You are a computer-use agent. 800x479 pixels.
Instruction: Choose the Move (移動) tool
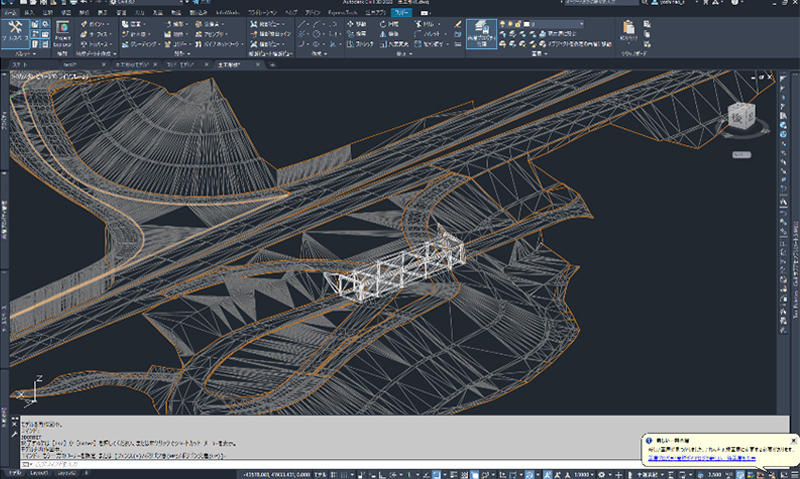coord(357,24)
